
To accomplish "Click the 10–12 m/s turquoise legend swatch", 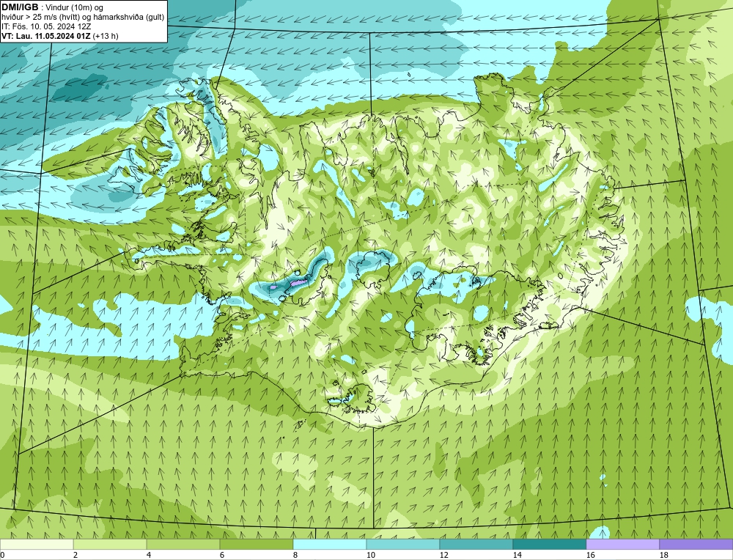I will pyautogui.click(x=403, y=544).
